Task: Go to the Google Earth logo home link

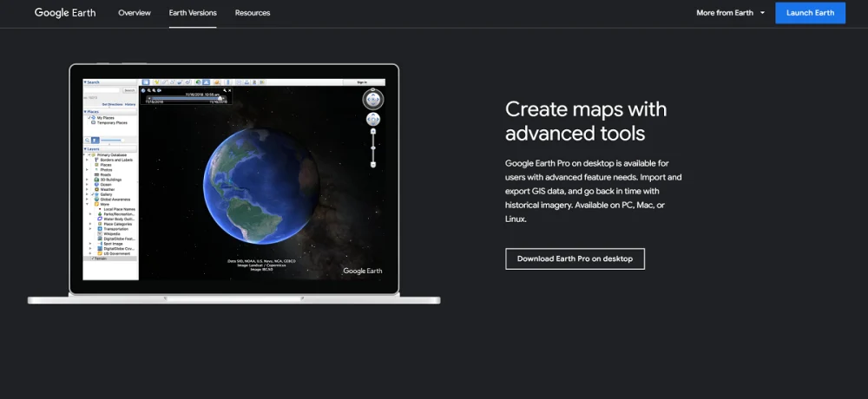Action: [x=65, y=13]
